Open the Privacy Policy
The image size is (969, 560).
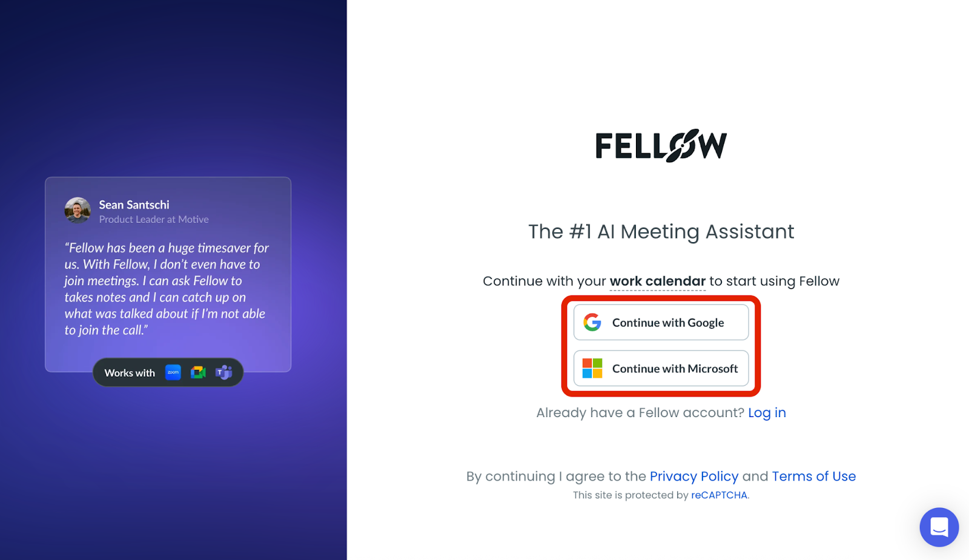pos(693,476)
